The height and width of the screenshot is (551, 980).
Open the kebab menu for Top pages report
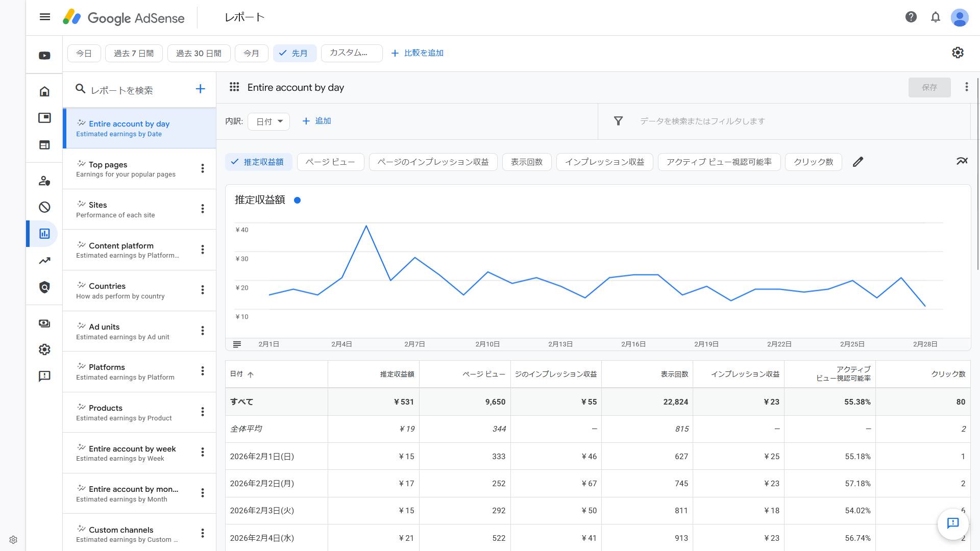click(202, 168)
